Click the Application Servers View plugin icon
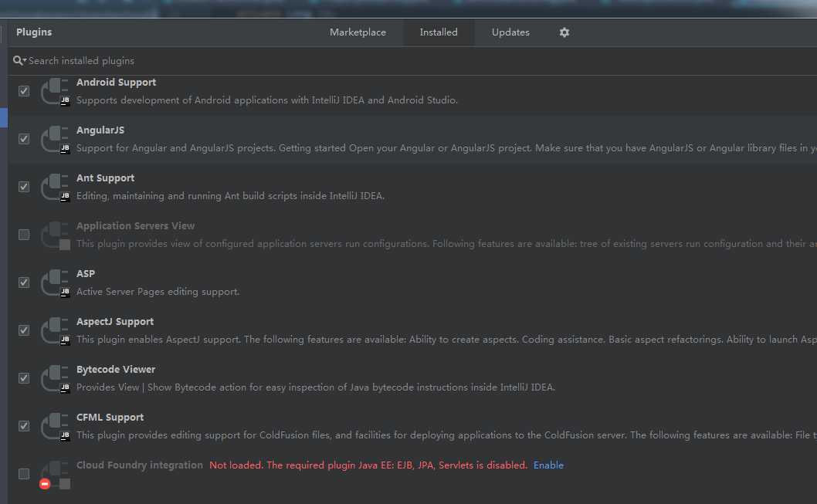The image size is (817, 504). click(56, 235)
